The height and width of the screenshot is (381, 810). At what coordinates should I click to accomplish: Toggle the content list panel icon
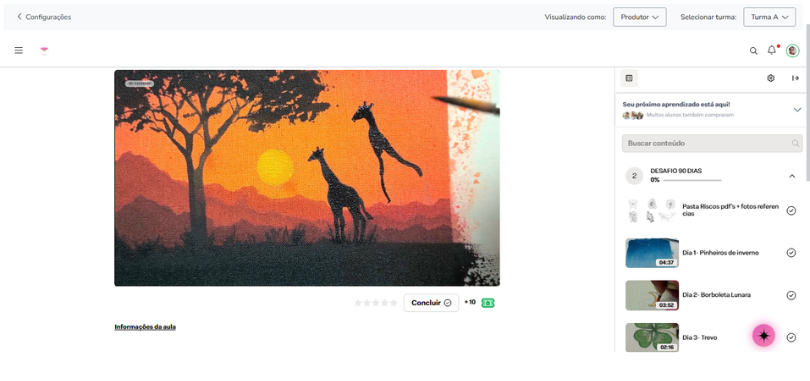pos(629,78)
